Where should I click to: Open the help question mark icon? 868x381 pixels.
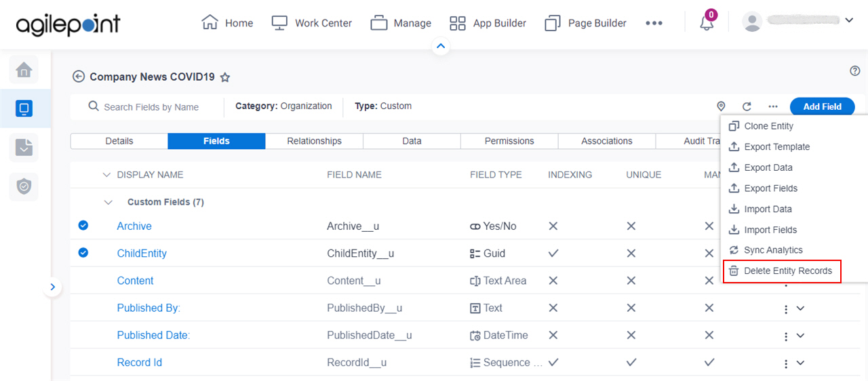tap(854, 71)
